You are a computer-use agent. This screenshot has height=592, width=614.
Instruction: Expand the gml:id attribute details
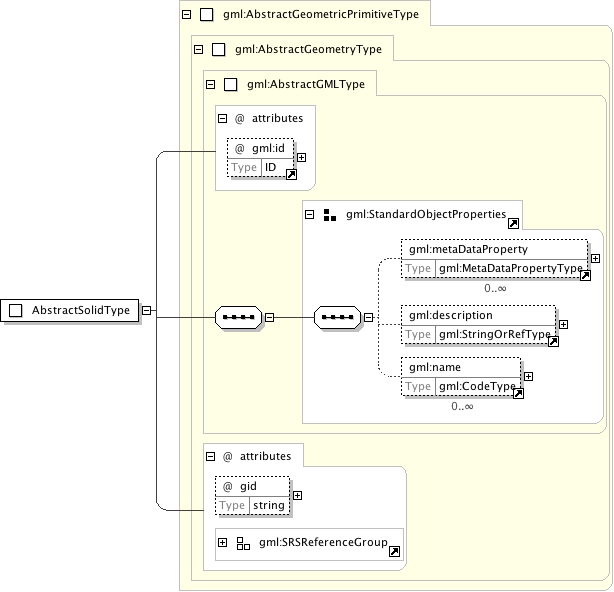(301, 157)
